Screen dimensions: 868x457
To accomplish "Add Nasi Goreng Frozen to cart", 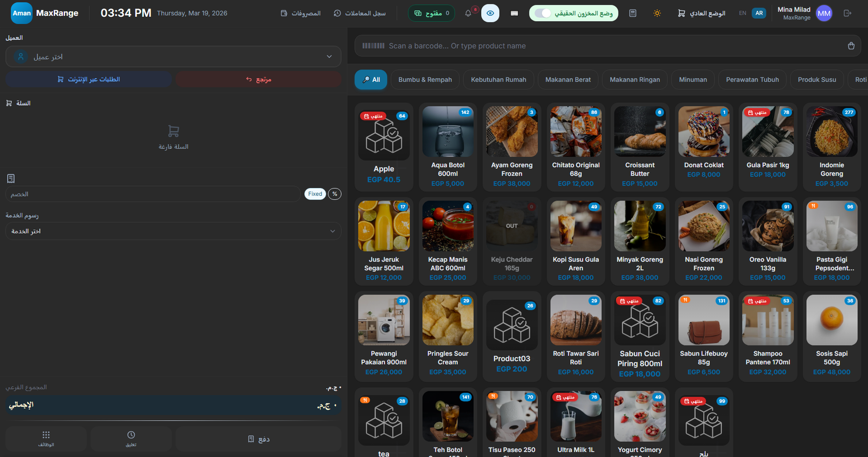I will (x=704, y=241).
